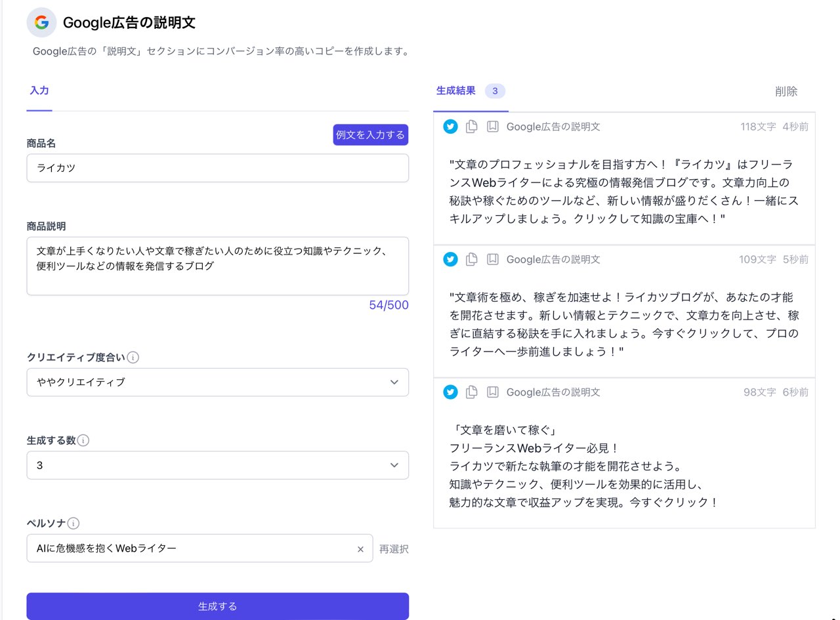This screenshot has width=840, height=620.
Task: Copy the 109-character second result
Action: [x=471, y=259]
